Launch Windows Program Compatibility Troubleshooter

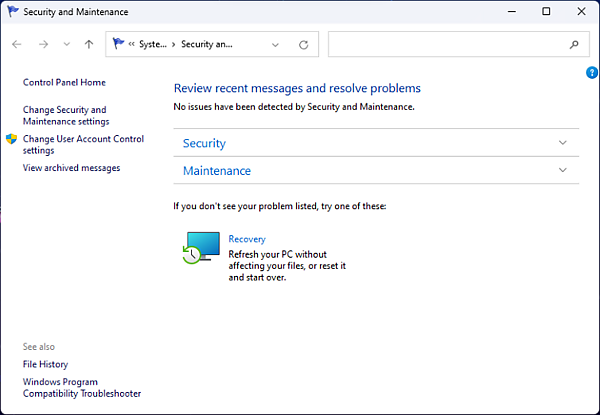pos(82,388)
